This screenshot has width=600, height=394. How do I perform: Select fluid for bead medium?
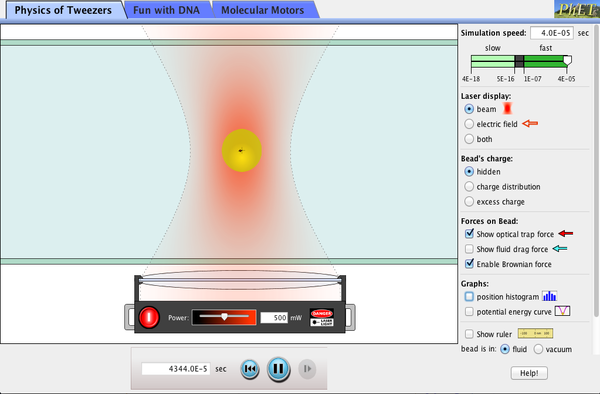point(505,349)
